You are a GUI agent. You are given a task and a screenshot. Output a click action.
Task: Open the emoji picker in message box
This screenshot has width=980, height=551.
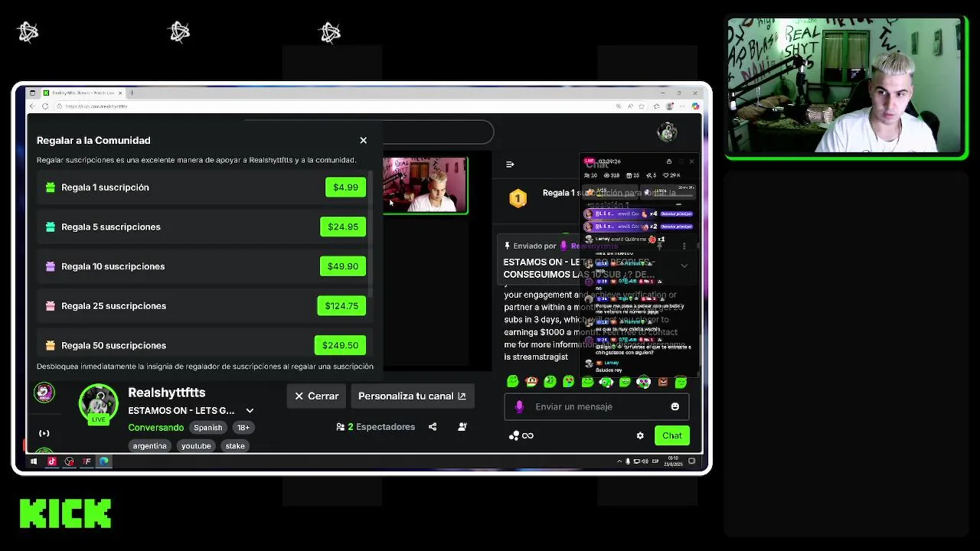point(675,406)
